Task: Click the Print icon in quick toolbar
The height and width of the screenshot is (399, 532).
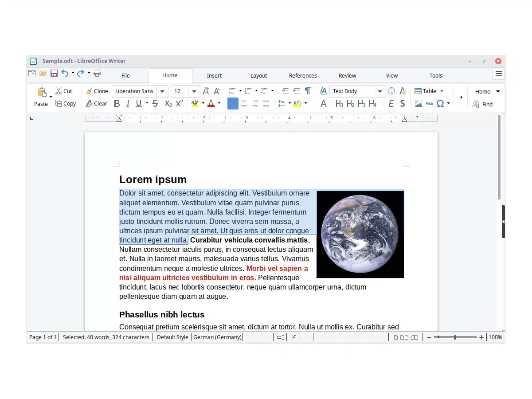Action: click(97, 73)
